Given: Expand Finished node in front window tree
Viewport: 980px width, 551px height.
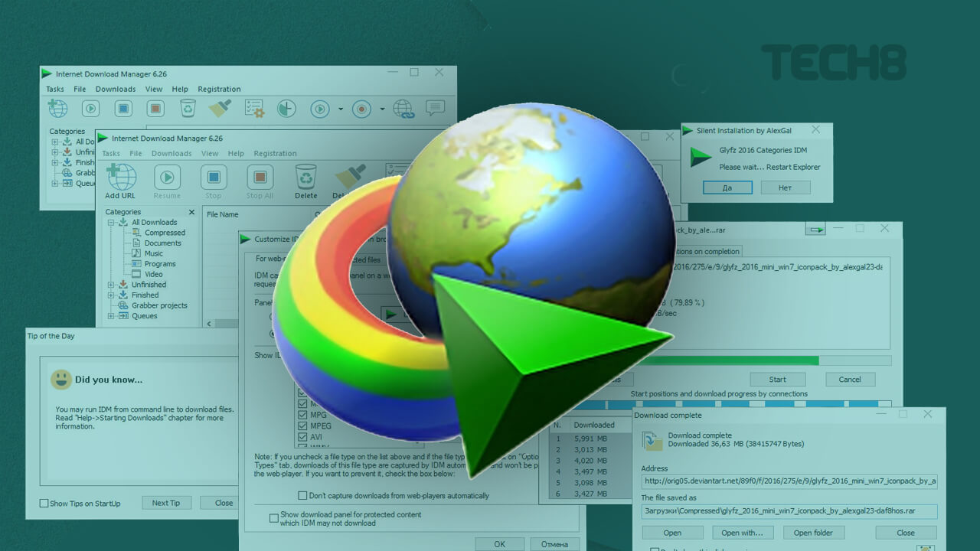Looking at the screenshot, I should point(112,295).
